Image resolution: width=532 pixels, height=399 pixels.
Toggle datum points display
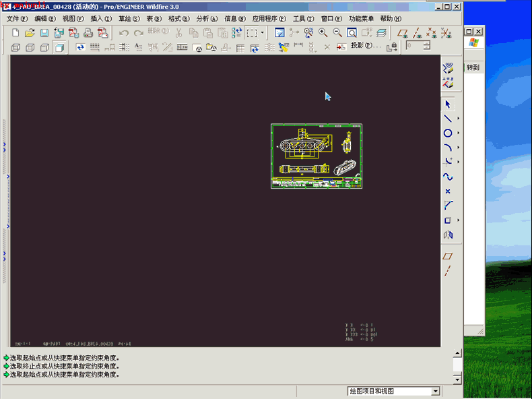coord(431,33)
